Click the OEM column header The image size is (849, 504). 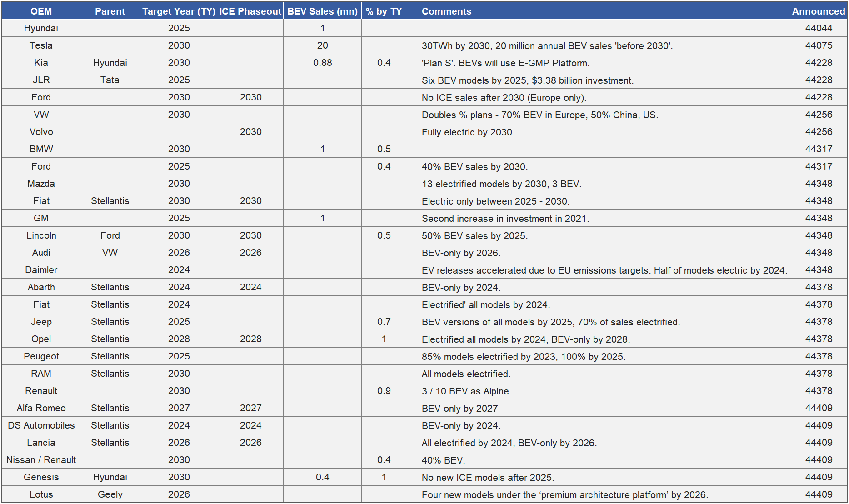tap(41, 11)
